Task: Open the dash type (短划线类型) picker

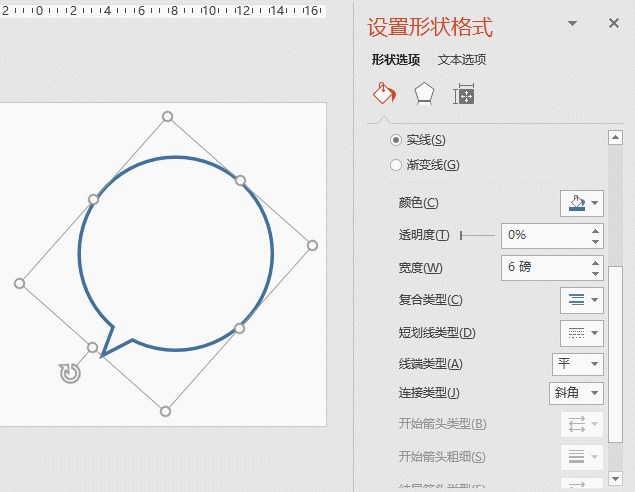Action: [x=581, y=332]
